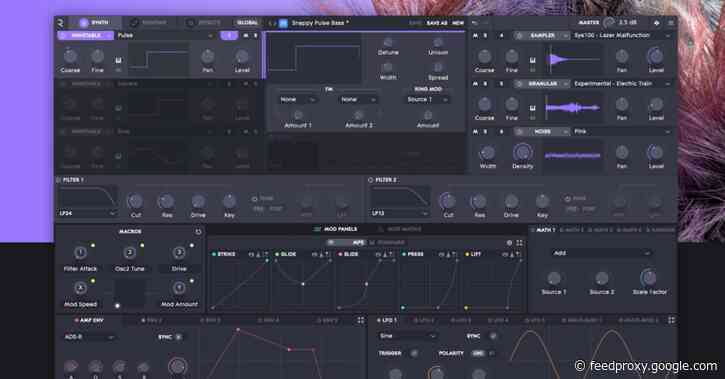Toggle LFO 1 TRIGGER switch
Viewport: 725px width, 379px height.
click(414, 353)
